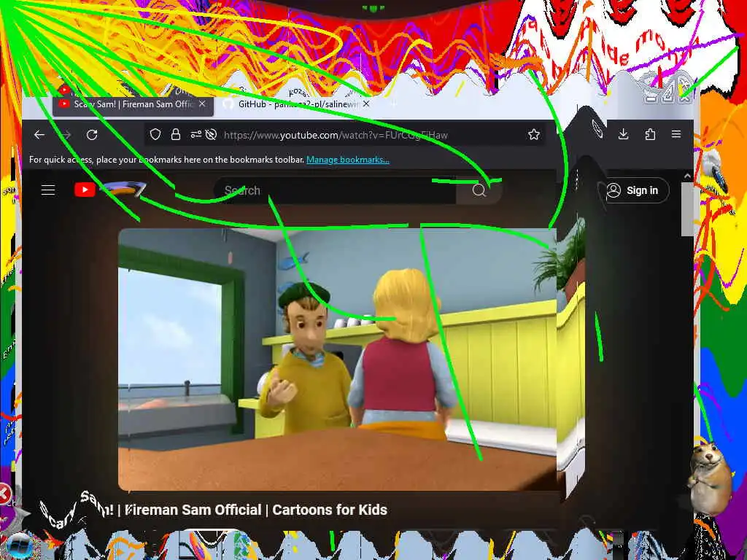This screenshot has height=560, width=747.
Task: Go back with the browser back arrow
Action: click(x=39, y=135)
